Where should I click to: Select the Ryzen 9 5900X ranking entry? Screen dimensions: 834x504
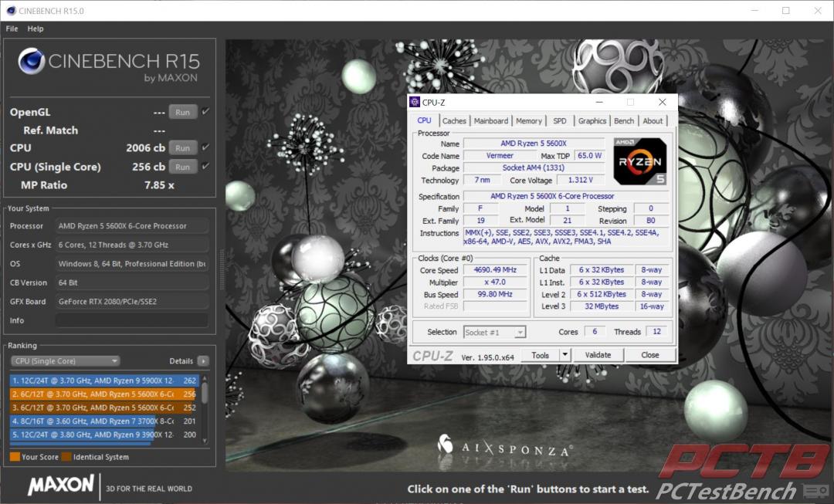pos(104,381)
